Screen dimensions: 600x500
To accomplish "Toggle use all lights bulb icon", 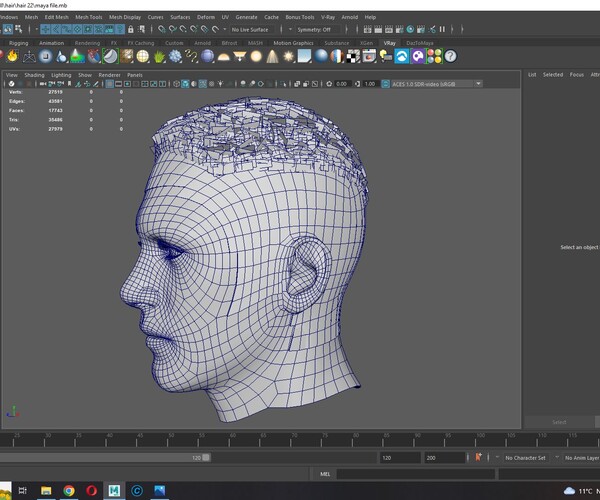I will click(x=220, y=84).
